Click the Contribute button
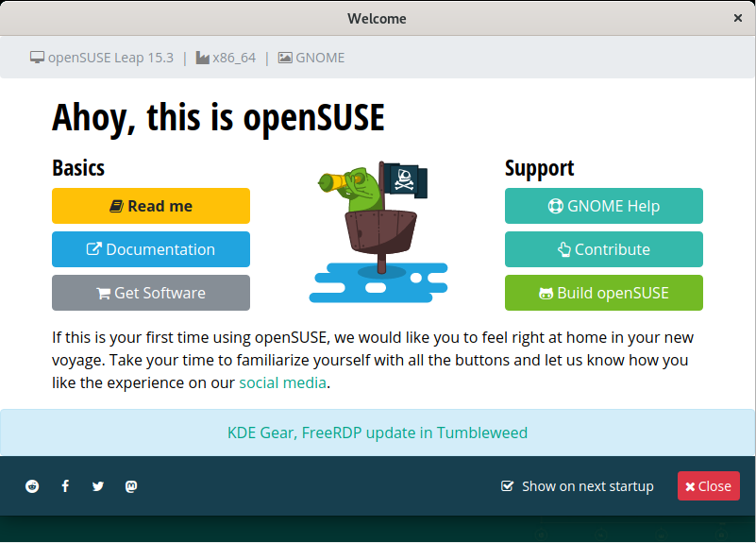756x543 pixels. [604, 249]
